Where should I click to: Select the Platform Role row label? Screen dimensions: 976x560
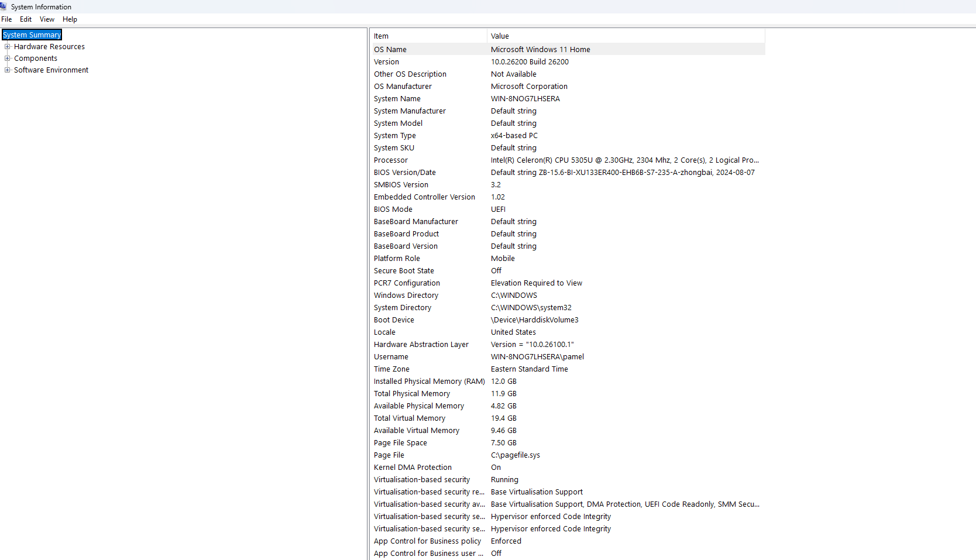point(397,259)
